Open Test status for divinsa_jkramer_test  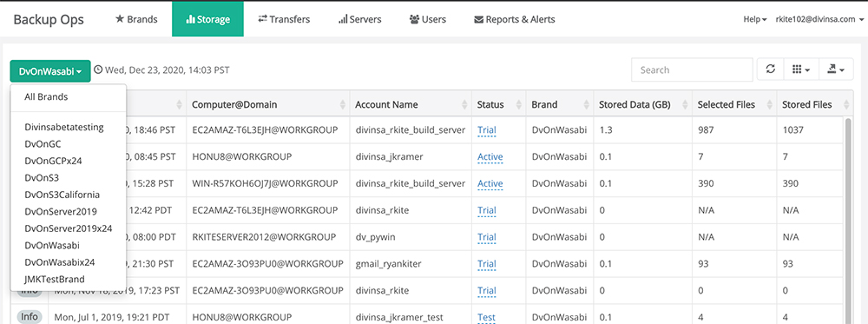487,317
